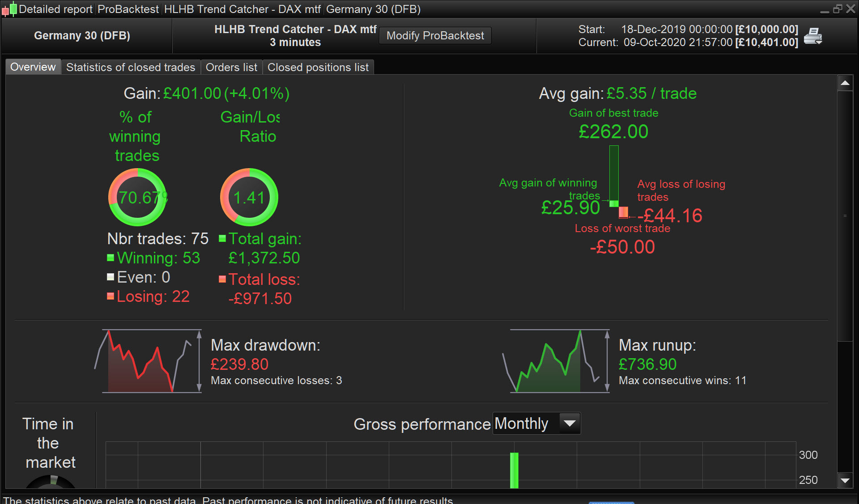Image resolution: width=859 pixels, height=504 pixels.
Task: Click the Gain/Loss Ratio donut chart
Action: point(249,197)
